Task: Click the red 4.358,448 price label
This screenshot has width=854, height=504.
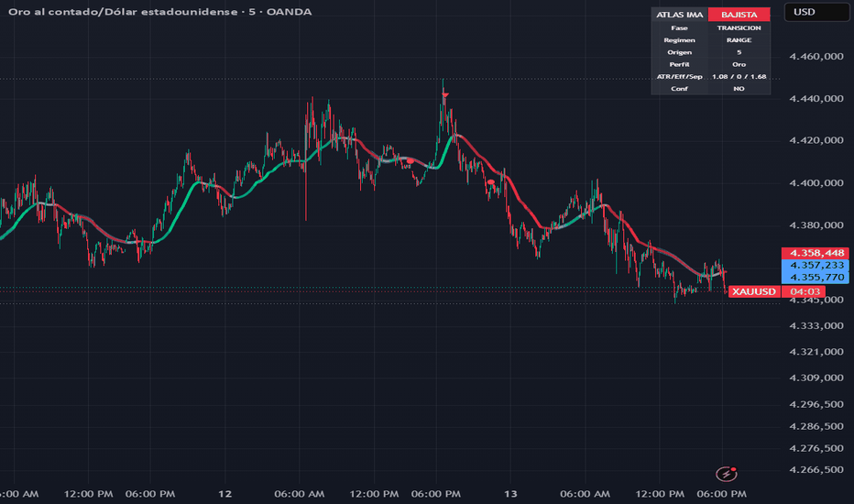Action: pyautogui.click(x=816, y=253)
